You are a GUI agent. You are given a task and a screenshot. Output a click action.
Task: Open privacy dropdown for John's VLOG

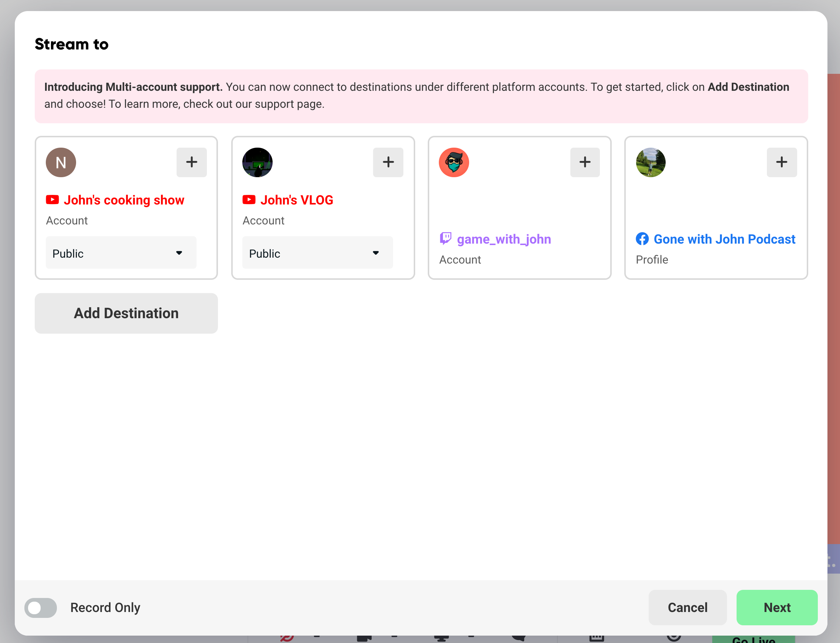(318, 252)
